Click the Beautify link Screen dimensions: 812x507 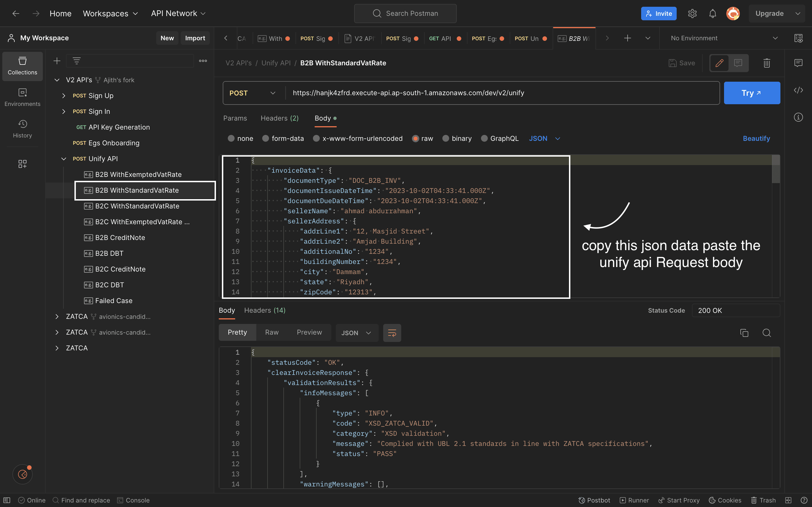point(756,138)
